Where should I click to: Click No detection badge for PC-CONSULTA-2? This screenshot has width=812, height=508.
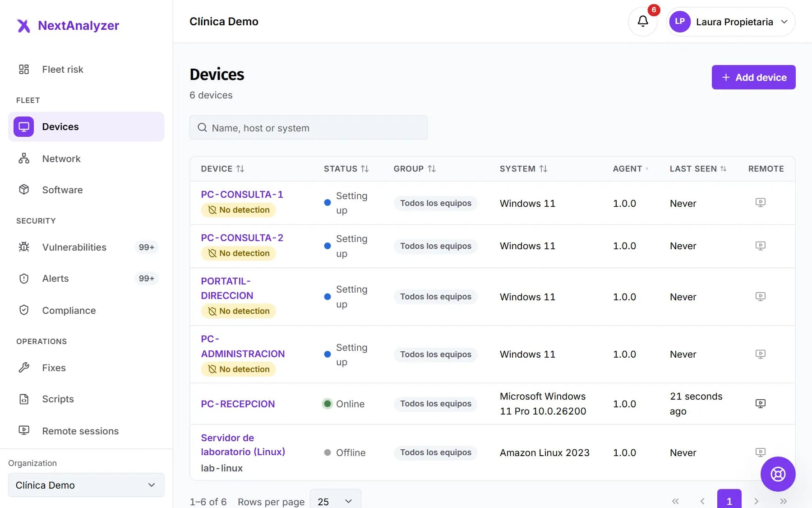coord(238,253)
